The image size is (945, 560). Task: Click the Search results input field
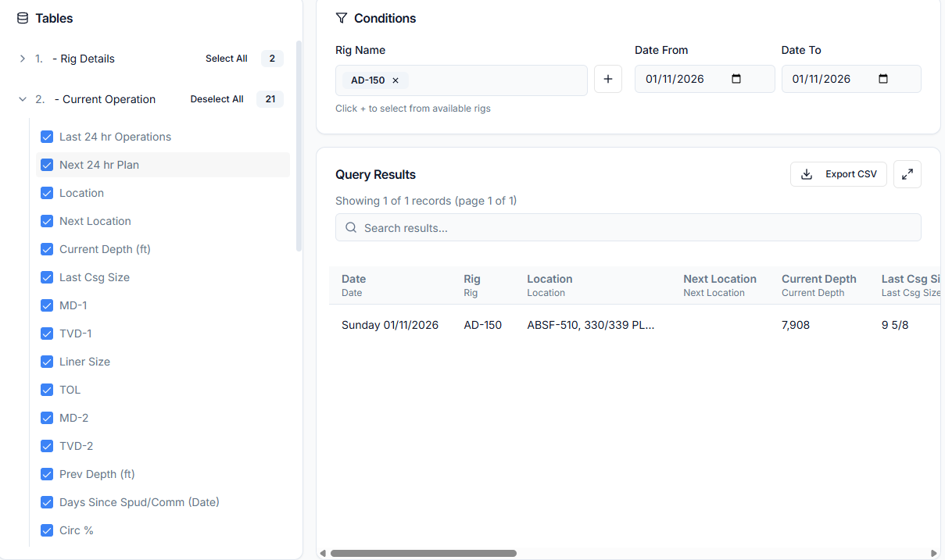pyautogui.click(x=628, y=228)
